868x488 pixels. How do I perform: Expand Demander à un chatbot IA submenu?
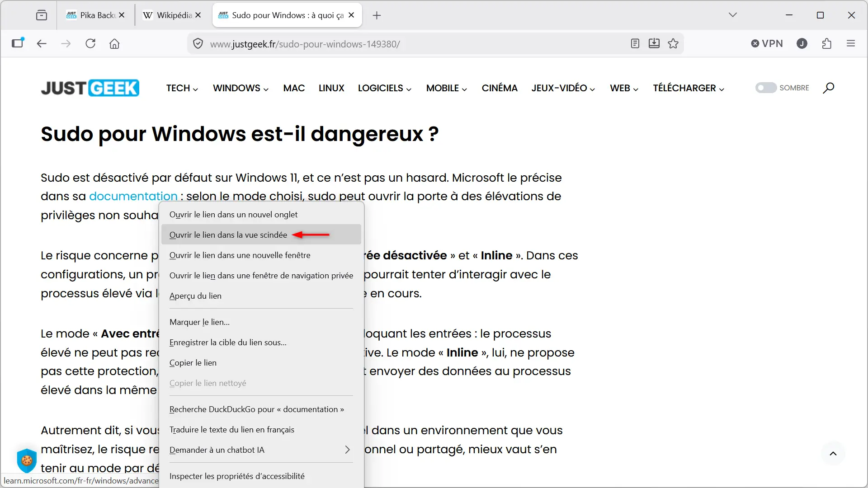(x=261, y=450)
